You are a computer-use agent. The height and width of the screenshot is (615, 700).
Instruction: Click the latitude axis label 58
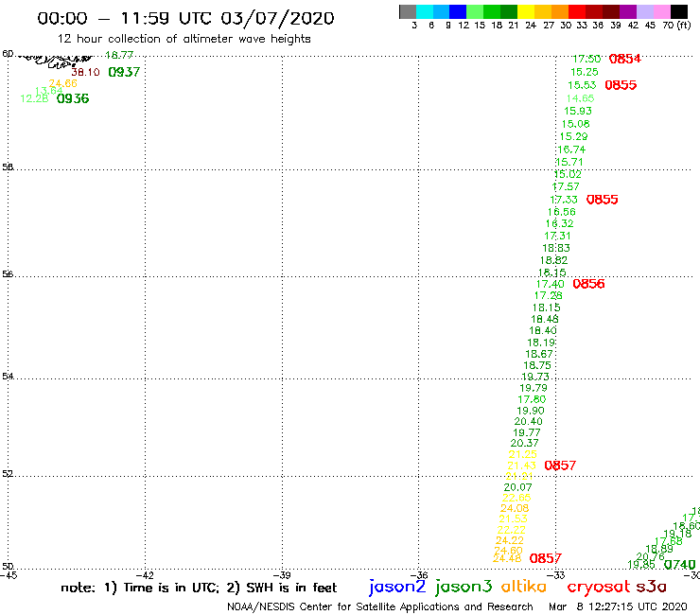(x=8, y=167)
